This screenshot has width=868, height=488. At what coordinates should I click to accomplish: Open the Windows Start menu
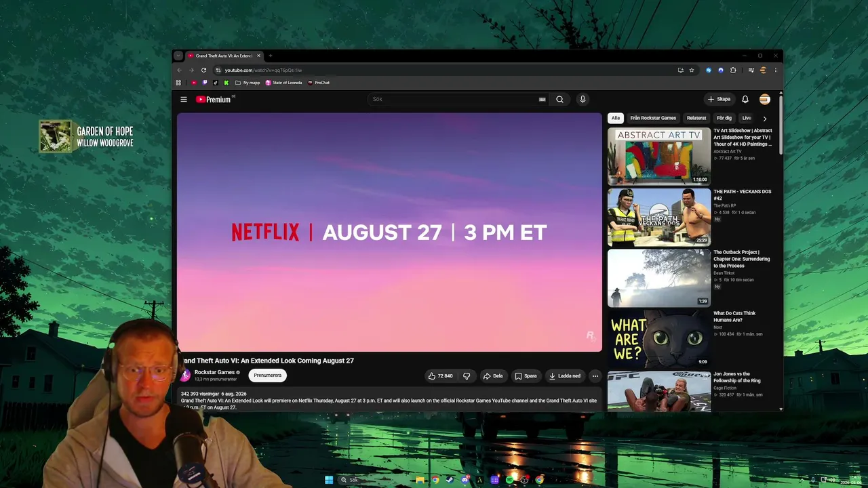(x=329, y=480)
